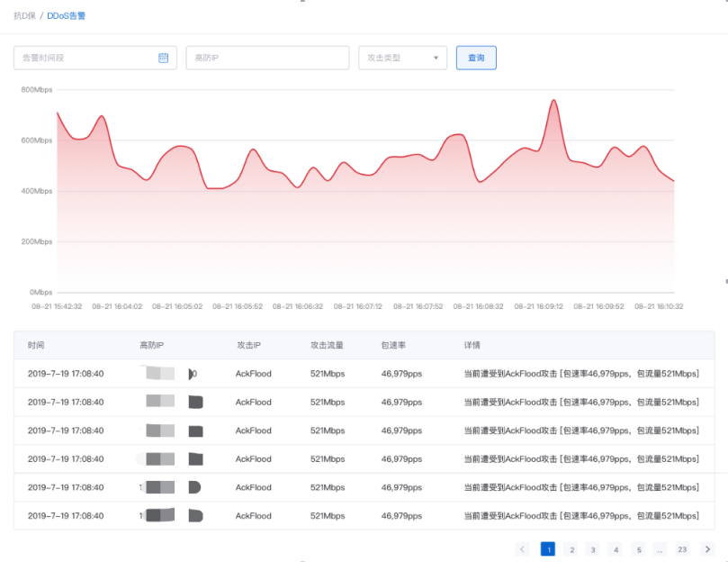Click the 告警时间段 input field
This screenshot has height=562, width=728.
click(85, 58)
